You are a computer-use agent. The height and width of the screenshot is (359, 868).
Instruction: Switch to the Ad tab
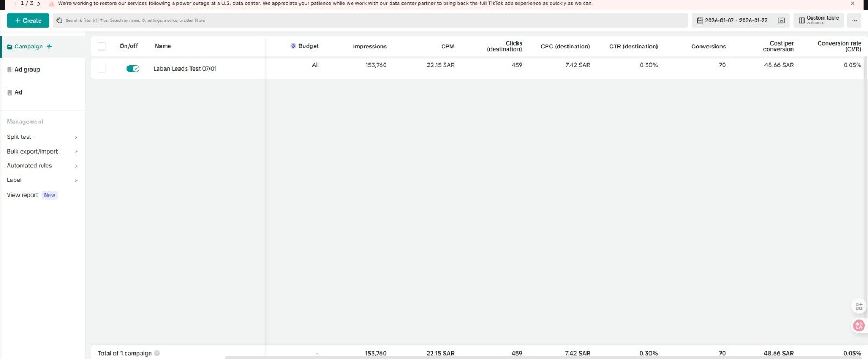pyautogui.click(x=18, y=92)
